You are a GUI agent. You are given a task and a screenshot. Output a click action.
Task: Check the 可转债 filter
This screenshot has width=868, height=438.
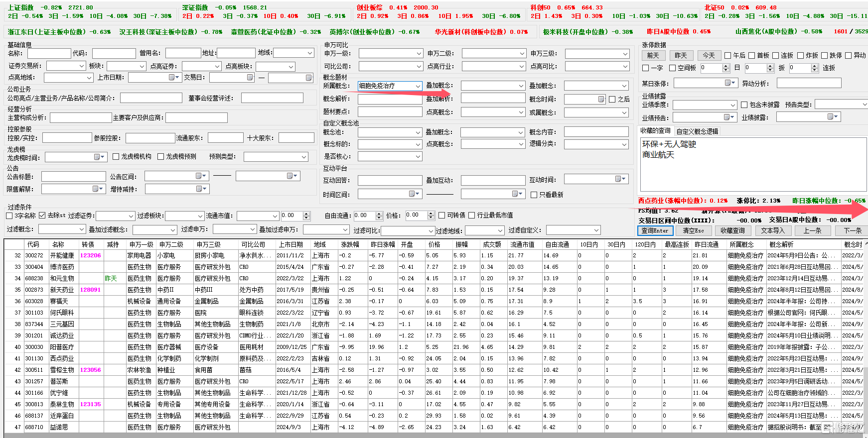click(441, 215)
